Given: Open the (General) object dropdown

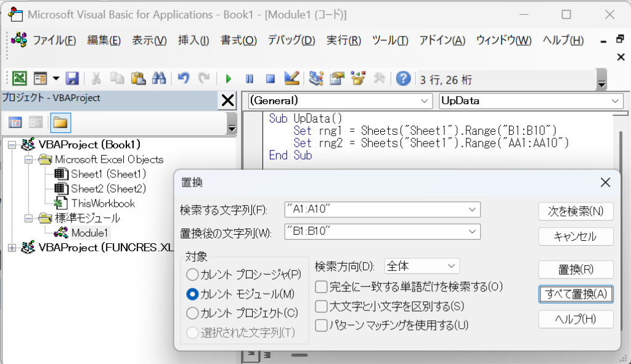Looking at the screenshot, I should pyautogui.click(x=424, y=101).
